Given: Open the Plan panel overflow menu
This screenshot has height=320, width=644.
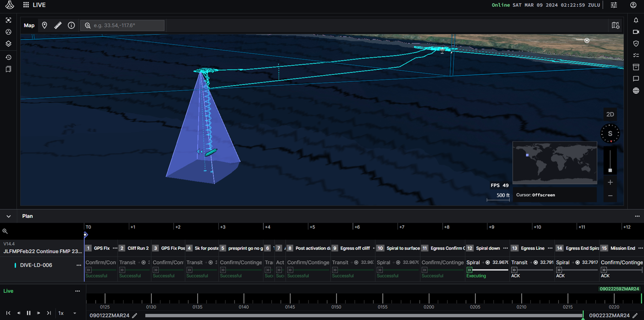Looking at the screenshot, I should pyautogui.click(x=637, y=216).
